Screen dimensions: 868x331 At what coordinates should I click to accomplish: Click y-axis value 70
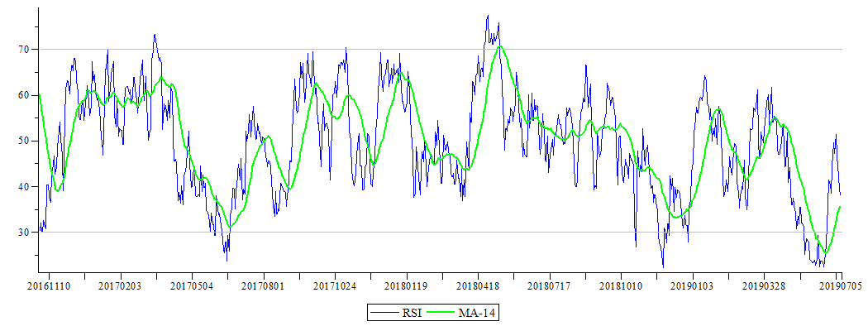pyautogui.click(x=24, y=50)
